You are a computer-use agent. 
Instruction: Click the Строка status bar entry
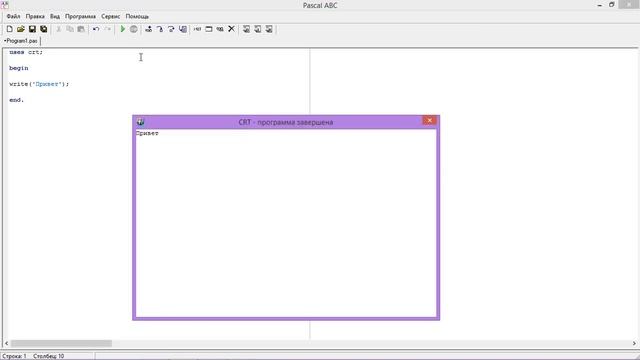click(x=14, y=356)
